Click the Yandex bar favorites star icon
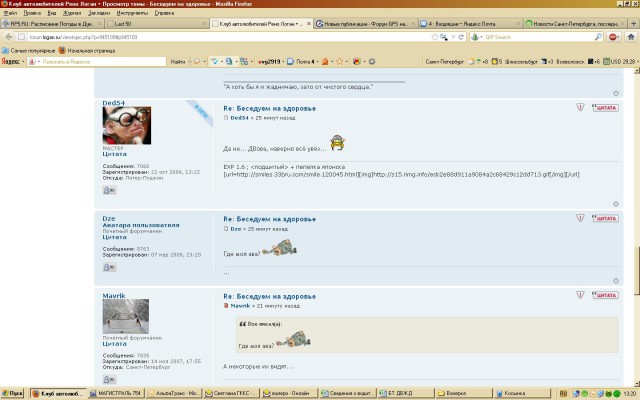This screenshot has width=640, height=400. click(x=339, y=62)
